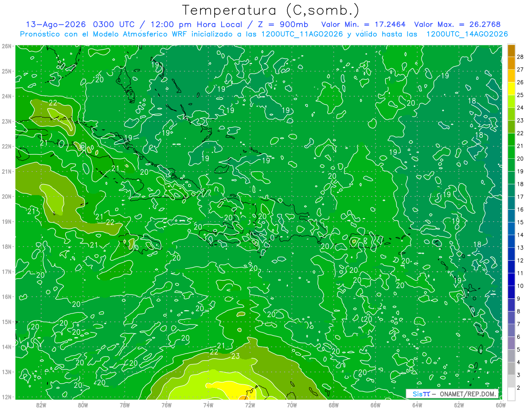Screen dimensions: 532x411
Task: Click the "Z = 900mb" level text
Action: [x=284, y=24]
